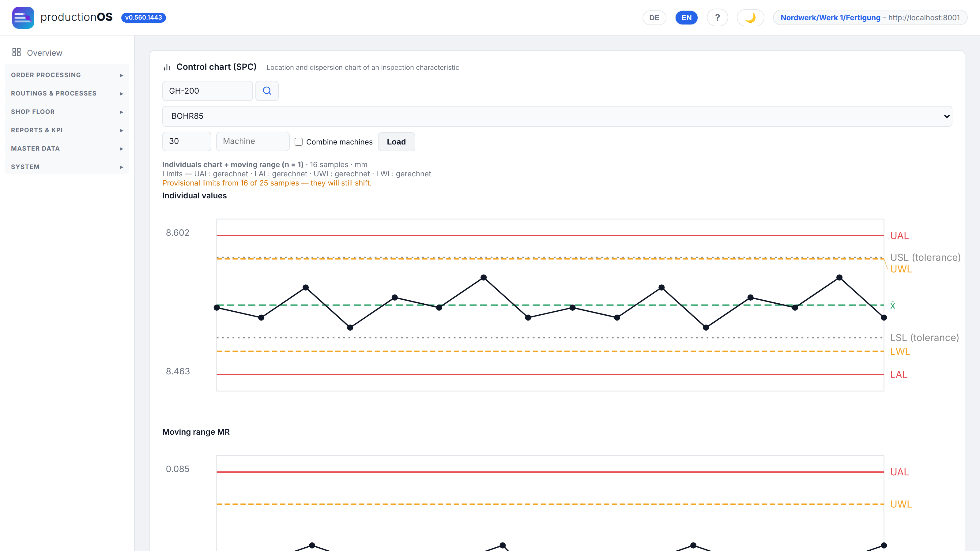The height and width of the screenshot is (551, 980).
Task: Switch language to EN
Action: pyautogui.click(x=686, y=17)
